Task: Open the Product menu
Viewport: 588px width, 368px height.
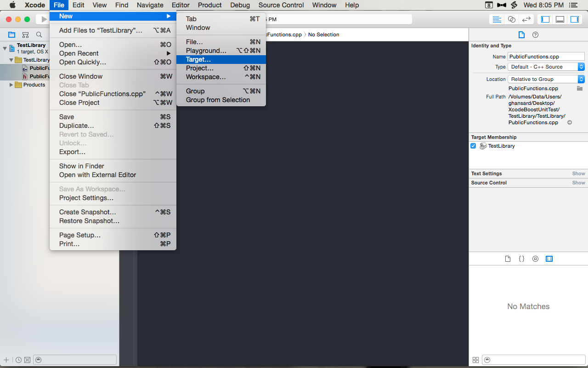Action: (x=210, y=5)
